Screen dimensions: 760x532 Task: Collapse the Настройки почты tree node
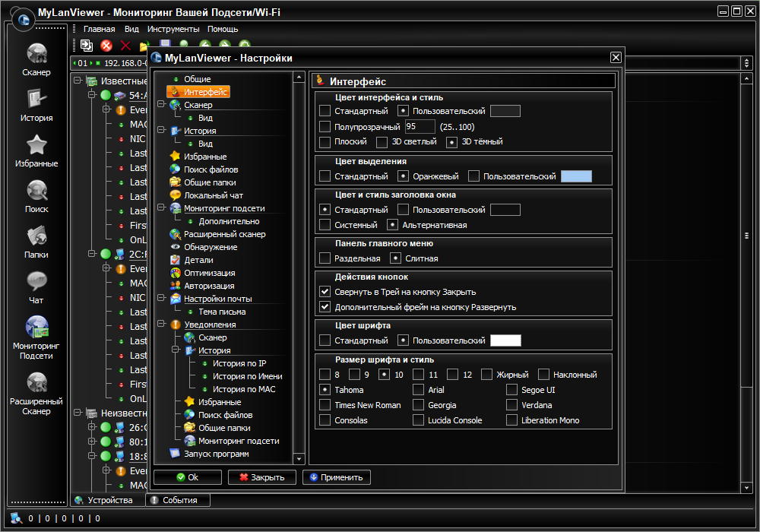tap(161, 299)
